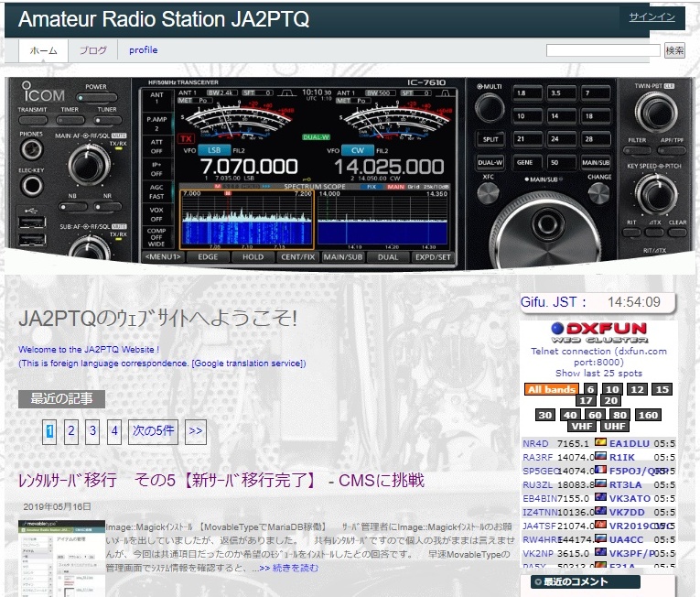This screenshot has width=700, height=597.
Task: Filter spots by the 15 band
Action: coord(662,389)
